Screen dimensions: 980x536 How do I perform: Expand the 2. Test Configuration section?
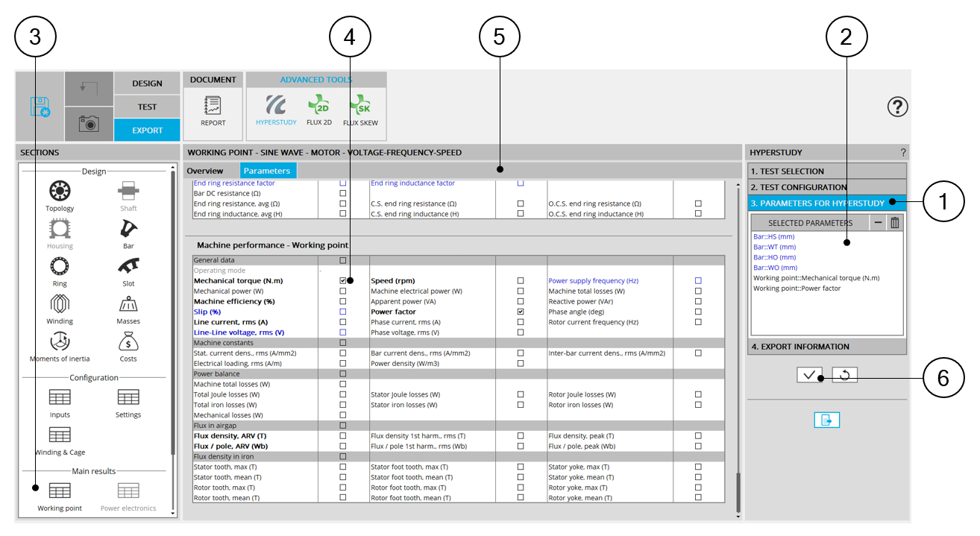[x=826, y=187]
